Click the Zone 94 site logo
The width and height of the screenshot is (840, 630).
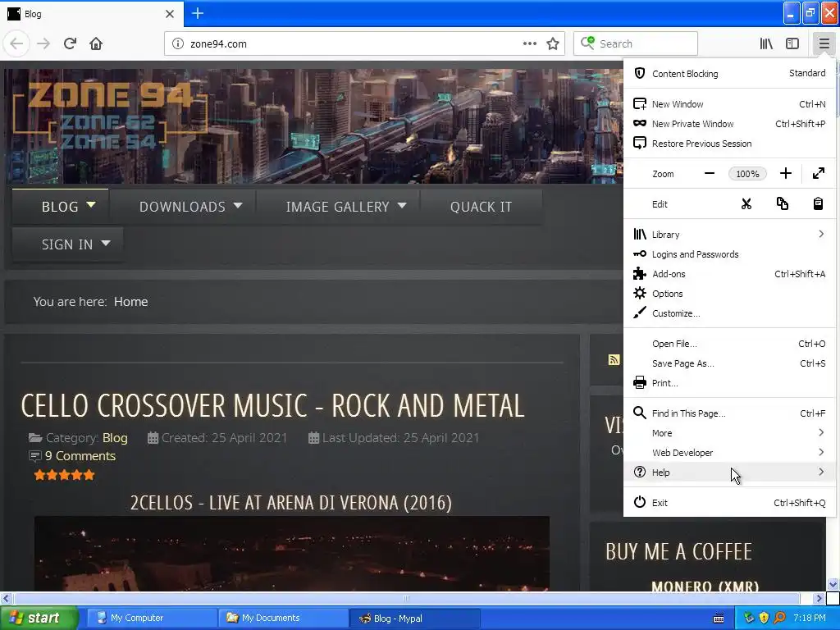110,115
